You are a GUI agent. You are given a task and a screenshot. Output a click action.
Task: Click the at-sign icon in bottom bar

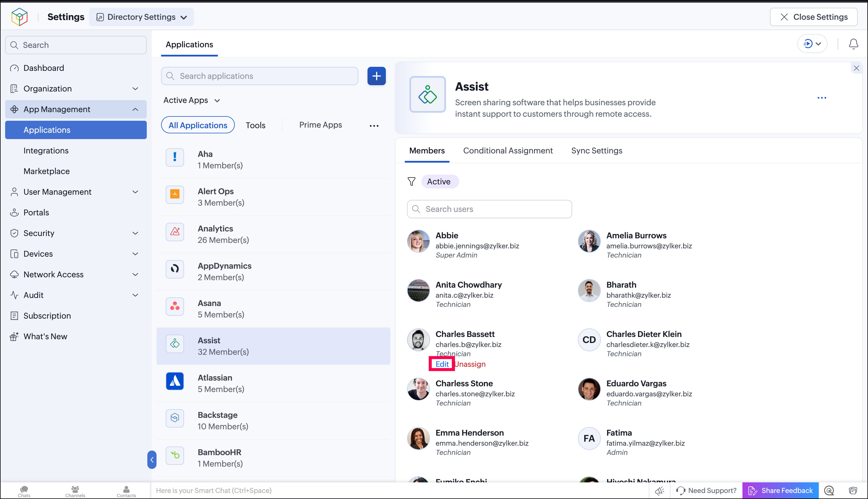829,491
